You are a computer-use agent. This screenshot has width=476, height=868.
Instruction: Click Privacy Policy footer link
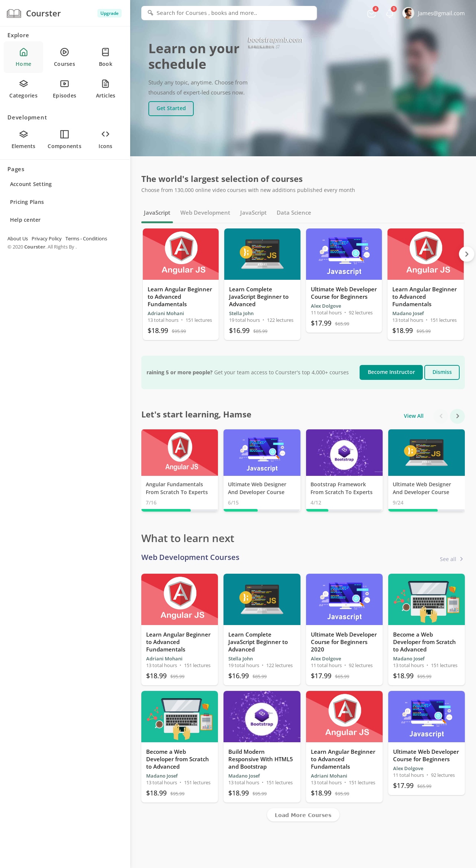(x=46, y=238)
